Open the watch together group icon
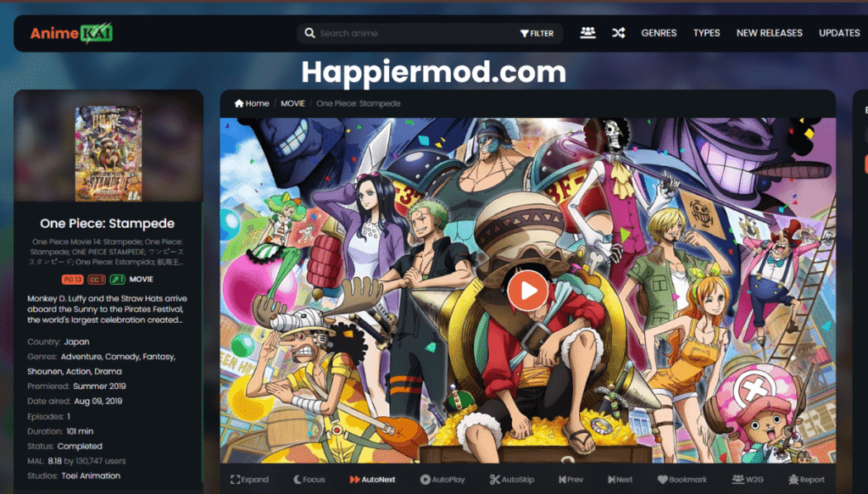The width and height of the screenshot is (868, 494). 587,33
